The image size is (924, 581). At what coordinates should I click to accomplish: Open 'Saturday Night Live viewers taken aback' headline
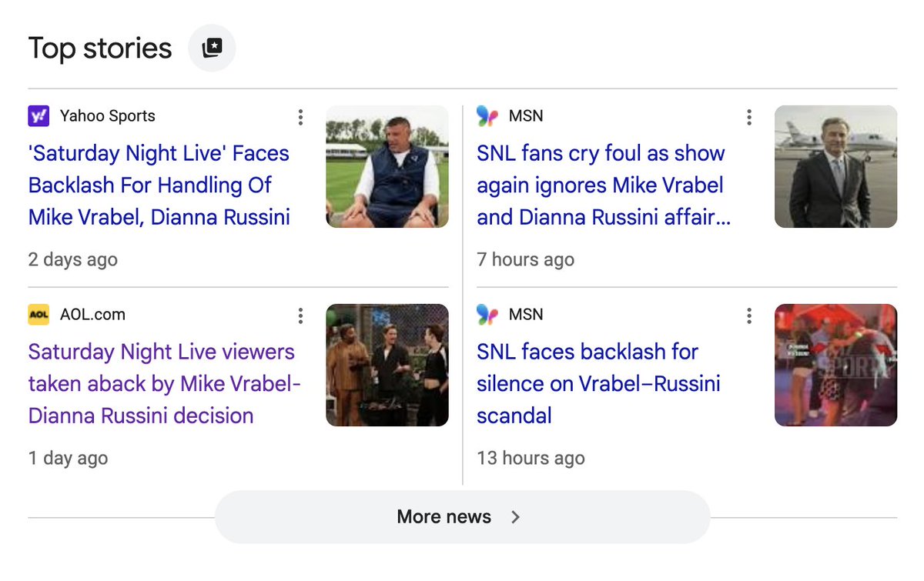pyautogui.click(x=165, y=384)
